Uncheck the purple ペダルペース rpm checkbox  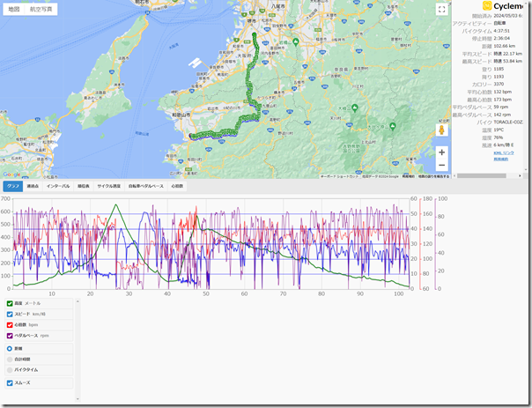(x=10, y=336)
